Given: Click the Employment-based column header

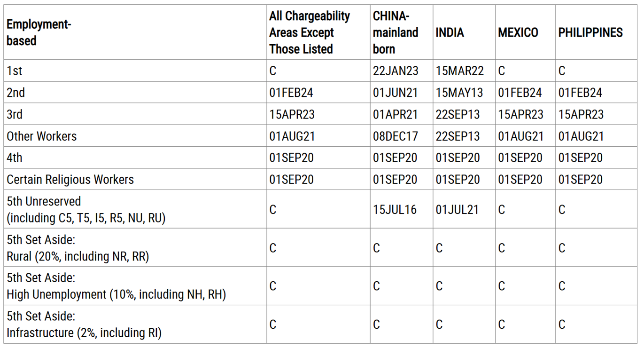Looking at the screenshot, I should (39, 32).
